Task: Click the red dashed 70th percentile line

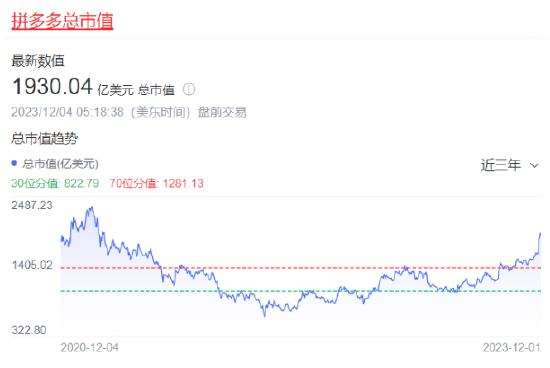Action: (x=300, y=268)
